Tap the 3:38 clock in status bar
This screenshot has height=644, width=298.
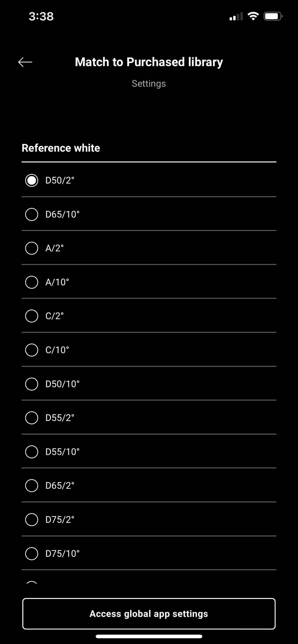tap(41, 17)
